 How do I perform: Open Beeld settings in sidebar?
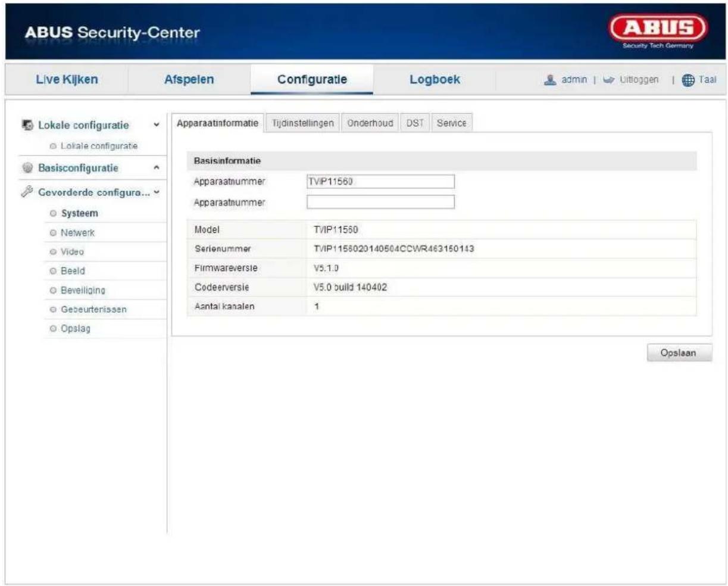pos(73,271)
